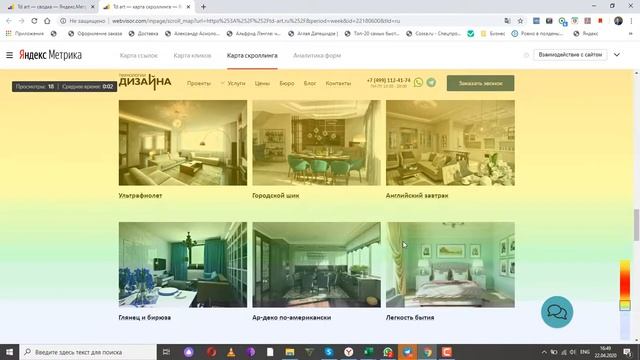
Task: Open the Контакты site menu item
Action: click(338, 83)
